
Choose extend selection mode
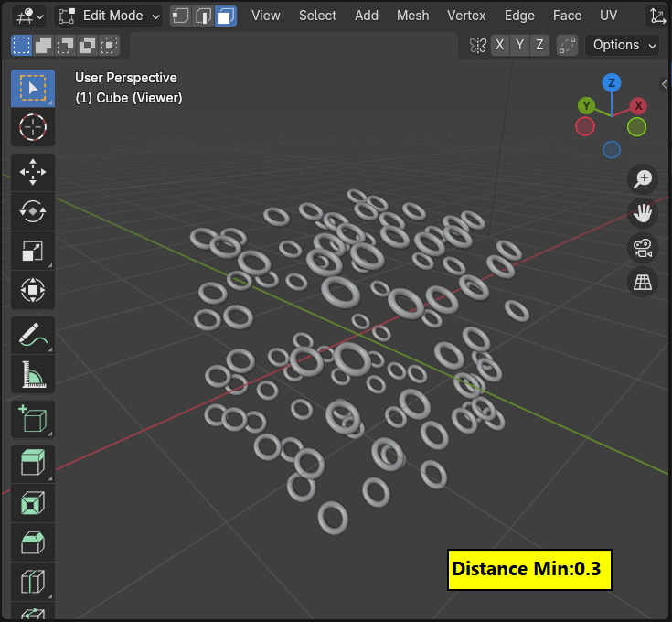[43, 45]
